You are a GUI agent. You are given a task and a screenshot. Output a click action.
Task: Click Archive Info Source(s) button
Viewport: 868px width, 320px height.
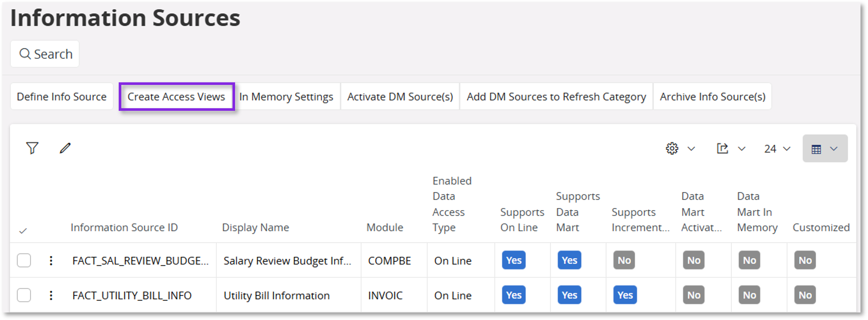coord(712,97)
